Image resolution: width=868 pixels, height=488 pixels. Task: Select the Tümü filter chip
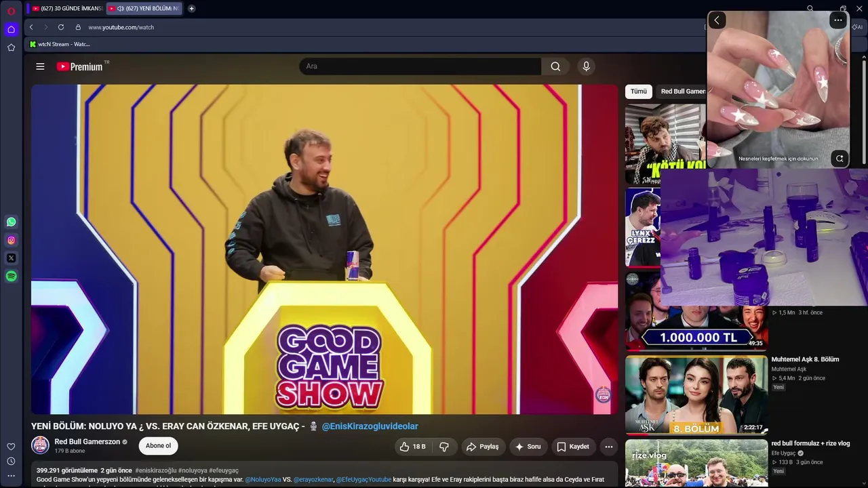pos(639,91)
